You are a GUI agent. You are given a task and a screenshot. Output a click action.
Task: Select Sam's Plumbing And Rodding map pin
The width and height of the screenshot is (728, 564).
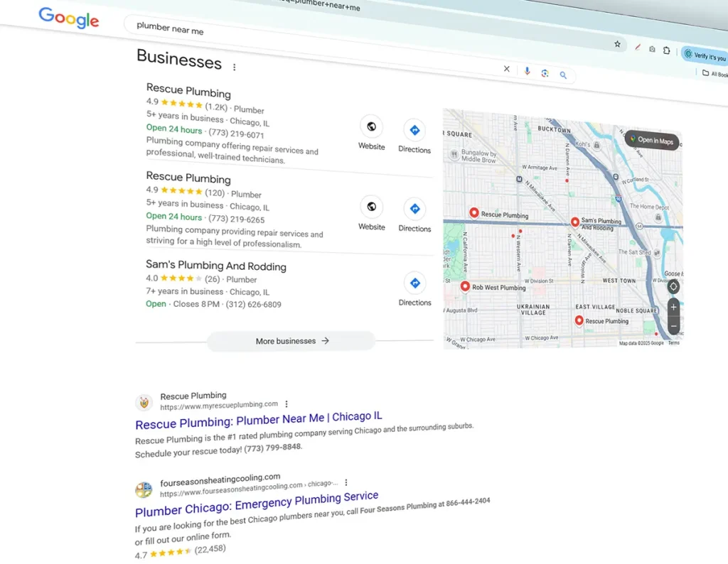click(x=574, y=222)
